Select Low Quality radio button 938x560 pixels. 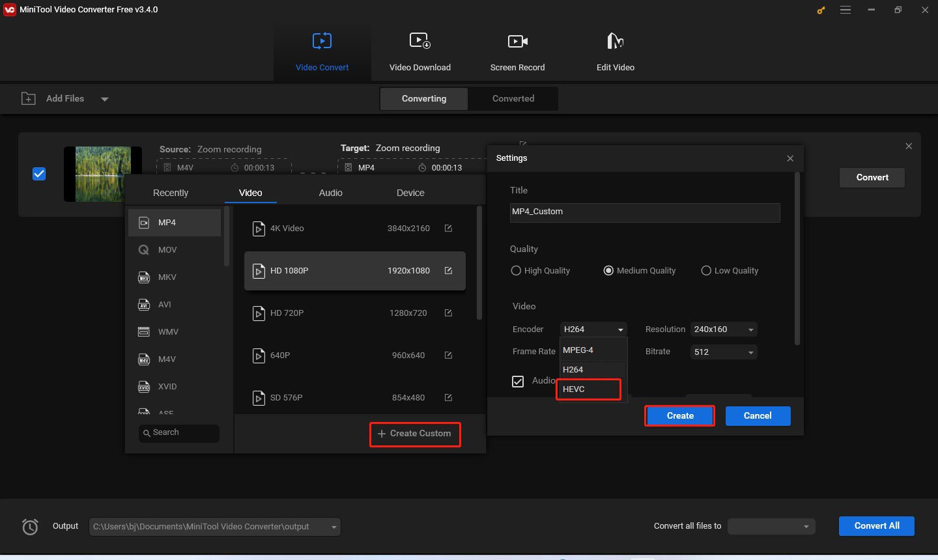coord(706,270)
